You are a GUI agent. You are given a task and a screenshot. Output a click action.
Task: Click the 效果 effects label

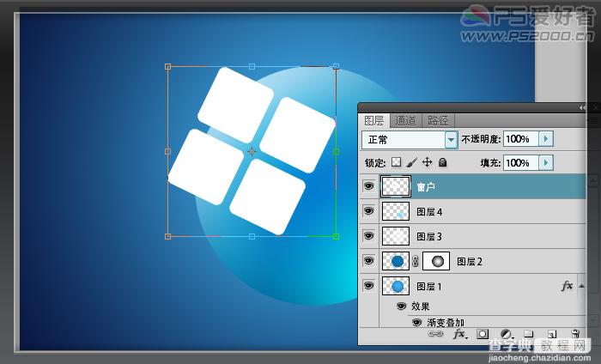click(x=421, y=306)
